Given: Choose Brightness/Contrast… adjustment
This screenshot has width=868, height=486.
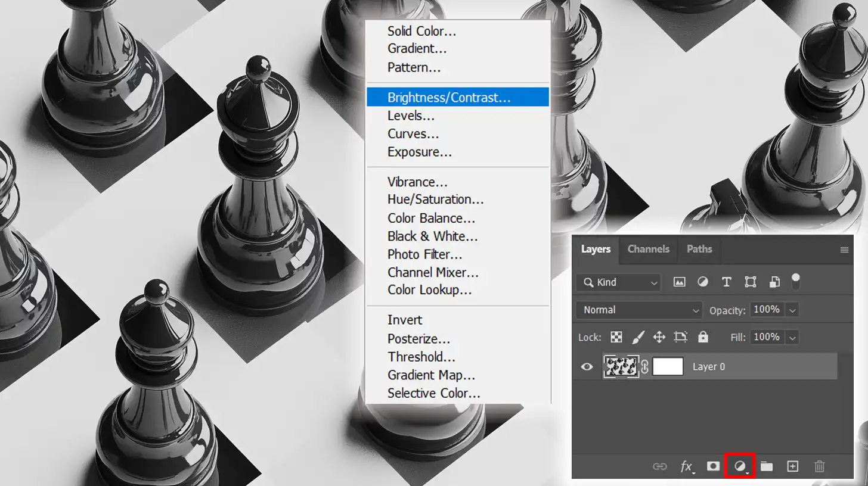Looking at the screenshot, I should click(x=458, y=97).
